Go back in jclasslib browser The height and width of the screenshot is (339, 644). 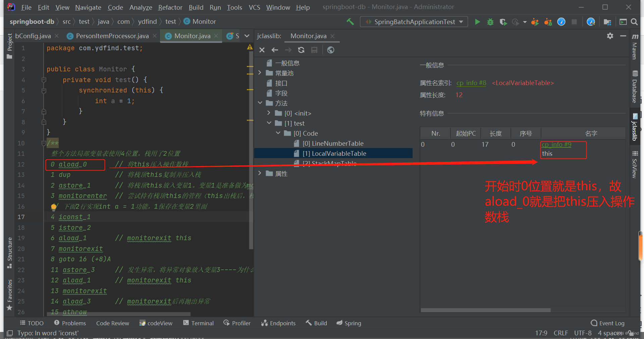point(275,50)
